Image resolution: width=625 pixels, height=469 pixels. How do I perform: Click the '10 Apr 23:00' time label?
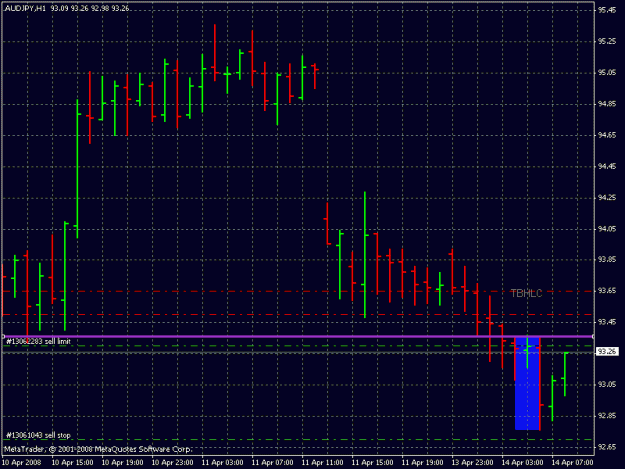(173, 463)
